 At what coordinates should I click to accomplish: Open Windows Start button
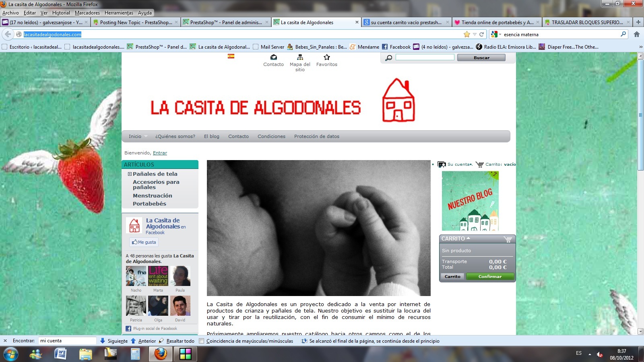10,354
